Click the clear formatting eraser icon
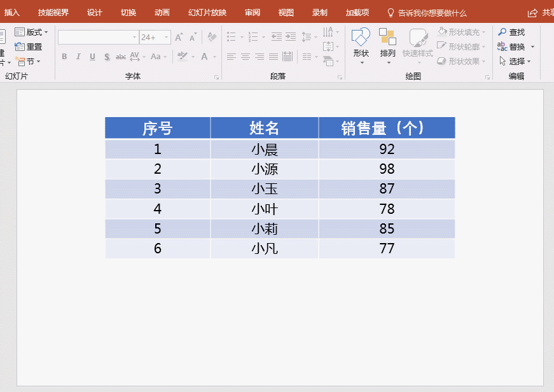Screen dimensions: 554x392 point(212,38)
